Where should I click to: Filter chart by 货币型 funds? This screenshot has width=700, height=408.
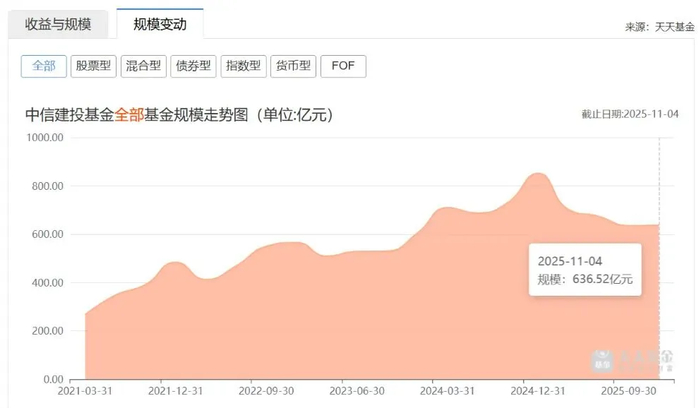(x=293, y=66)
